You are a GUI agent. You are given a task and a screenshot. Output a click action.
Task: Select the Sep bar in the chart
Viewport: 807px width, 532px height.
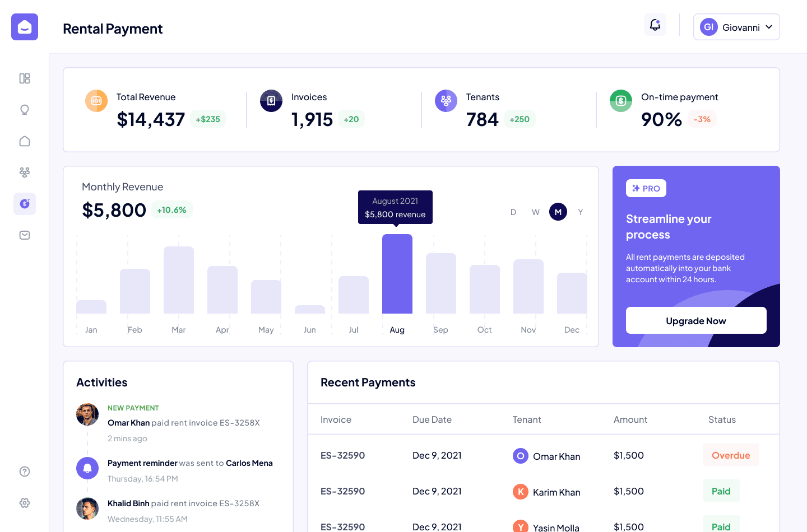pos(441,283)
